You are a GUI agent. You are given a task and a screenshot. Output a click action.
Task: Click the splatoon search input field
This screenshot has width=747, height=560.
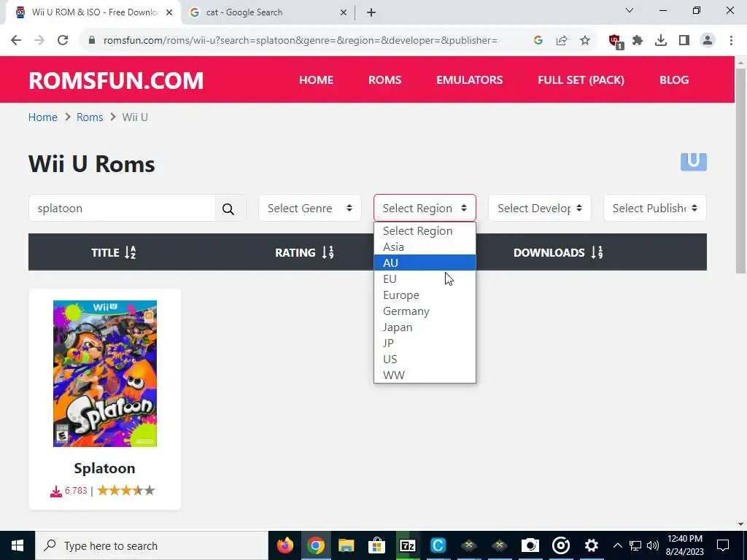122,208
